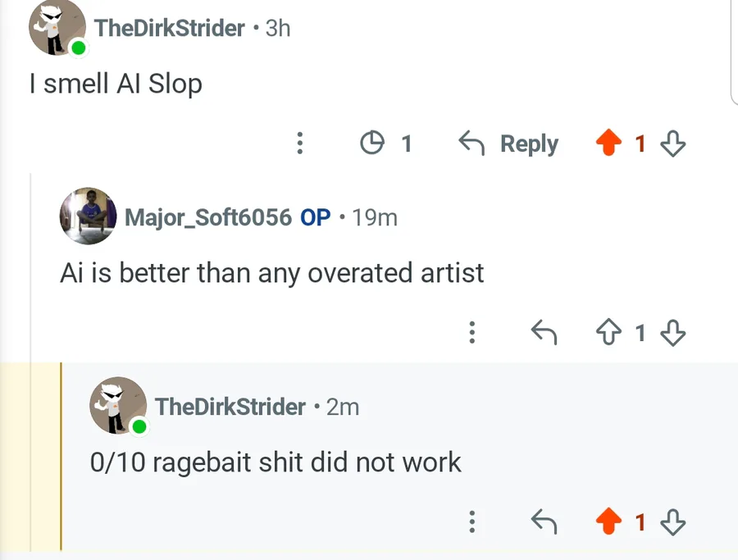Screen dimensions: 738x560
Task: Open Major_Soft6056 username link
Action: click(208, 217)
